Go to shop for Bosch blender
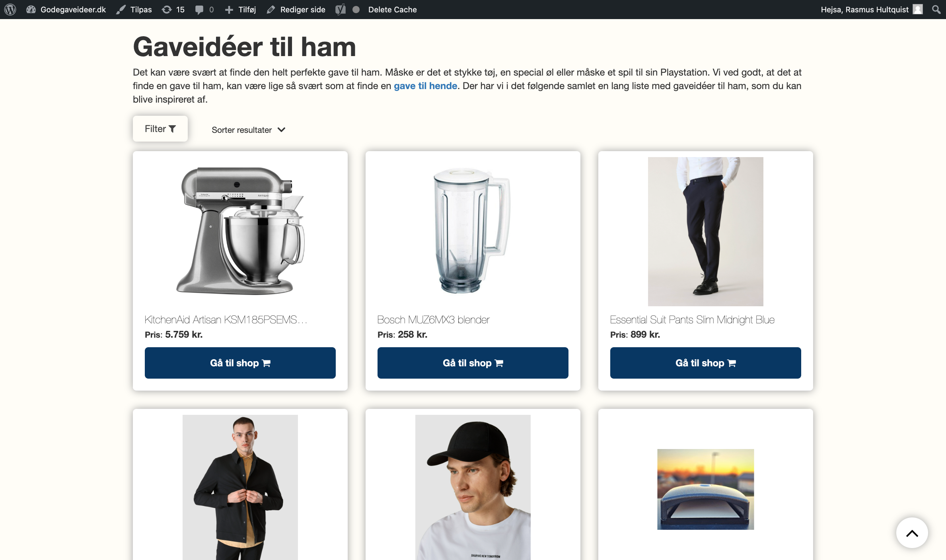 coord(473,363)
